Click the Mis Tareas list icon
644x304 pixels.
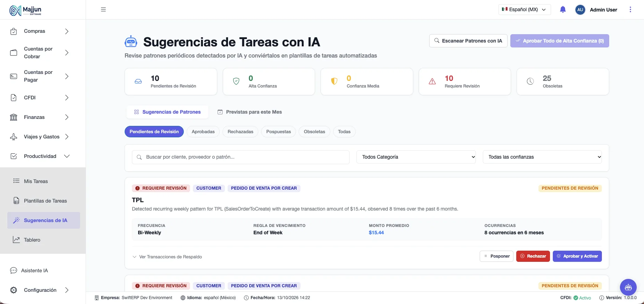point(16,181)
